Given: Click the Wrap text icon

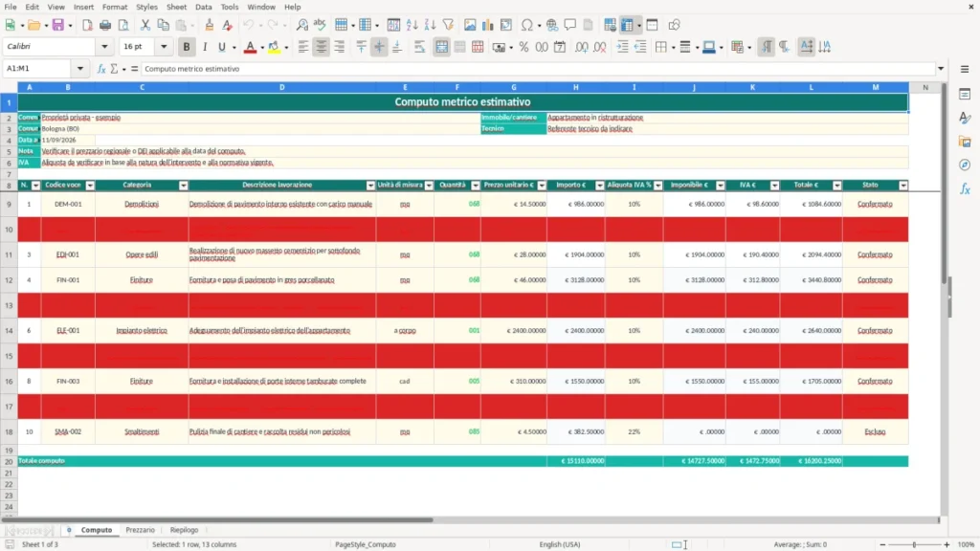Looking at the screenshot, I should (x=419, y=47).
